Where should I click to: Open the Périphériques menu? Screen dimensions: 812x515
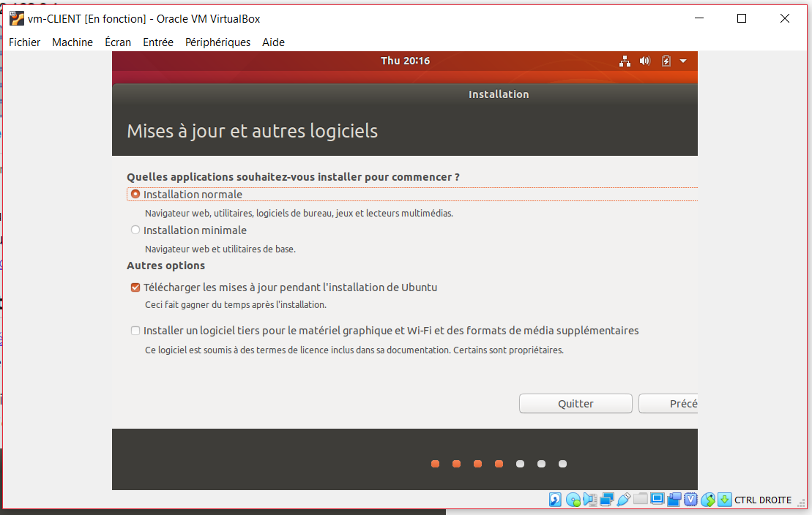217,42
